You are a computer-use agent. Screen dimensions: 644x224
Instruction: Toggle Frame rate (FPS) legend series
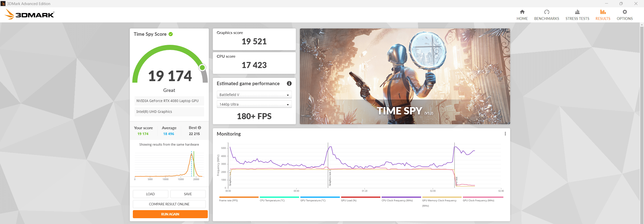[228, 201]
